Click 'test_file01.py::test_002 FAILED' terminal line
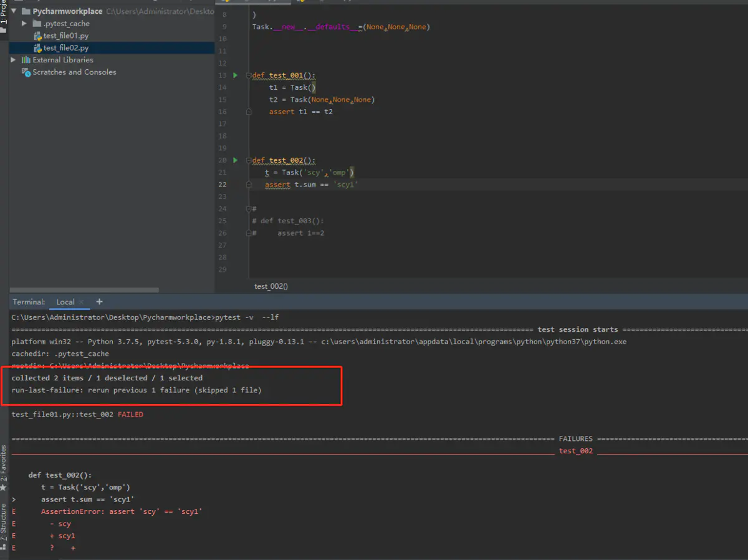Viewport: 748px width, 560px height. [x=77, y=415]
